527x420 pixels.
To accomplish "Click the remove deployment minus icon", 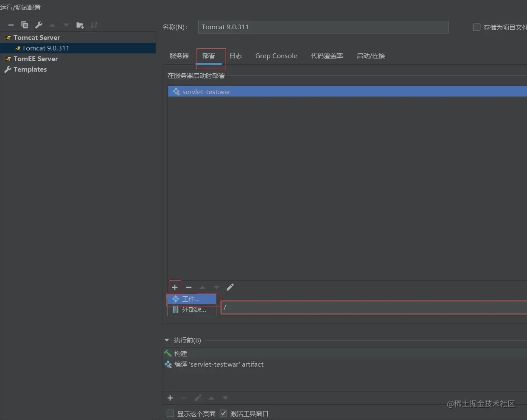I will coord(189,287).
